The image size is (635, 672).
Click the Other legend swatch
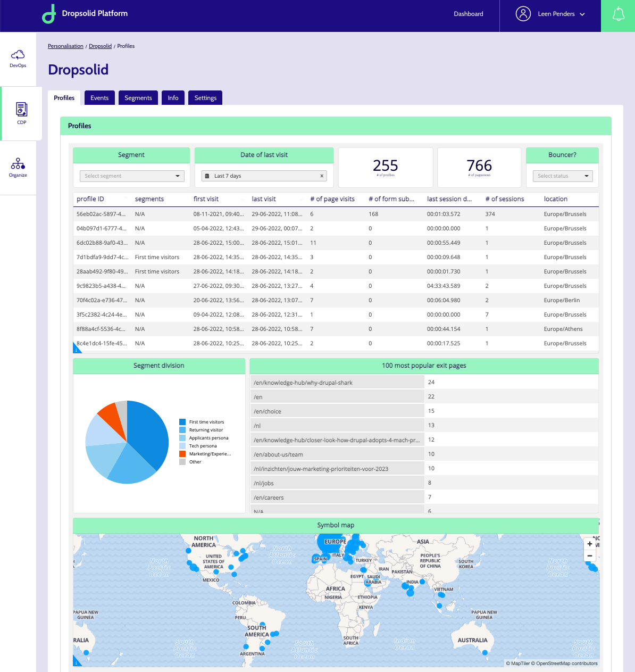click(182, 462)
